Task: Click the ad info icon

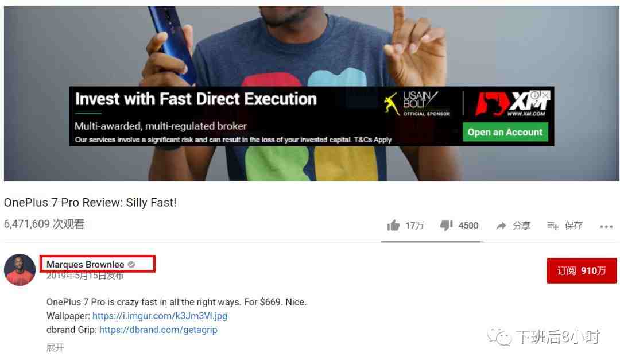Action: 536,95
